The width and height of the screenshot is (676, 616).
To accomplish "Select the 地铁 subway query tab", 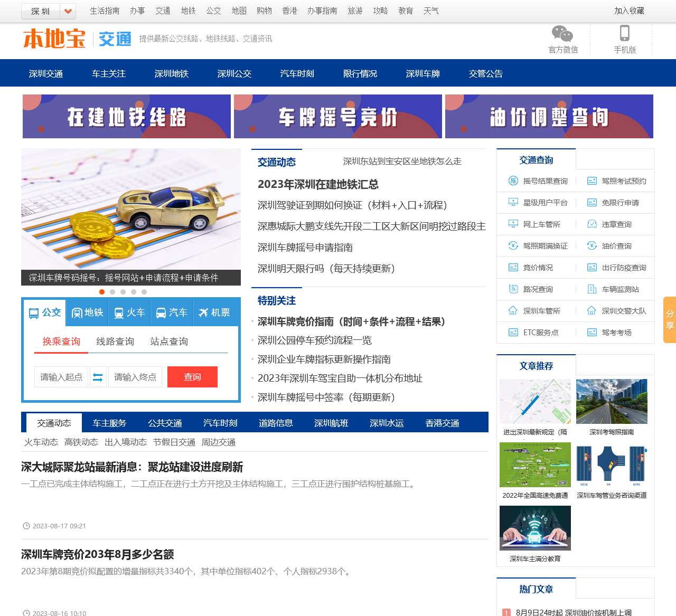I will coord(87,312).
